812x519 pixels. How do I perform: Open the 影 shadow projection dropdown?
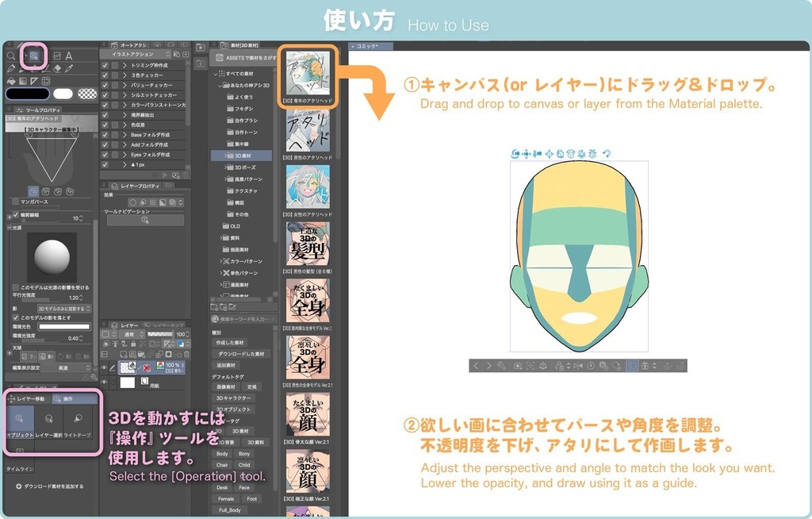[x=64, y=309]
